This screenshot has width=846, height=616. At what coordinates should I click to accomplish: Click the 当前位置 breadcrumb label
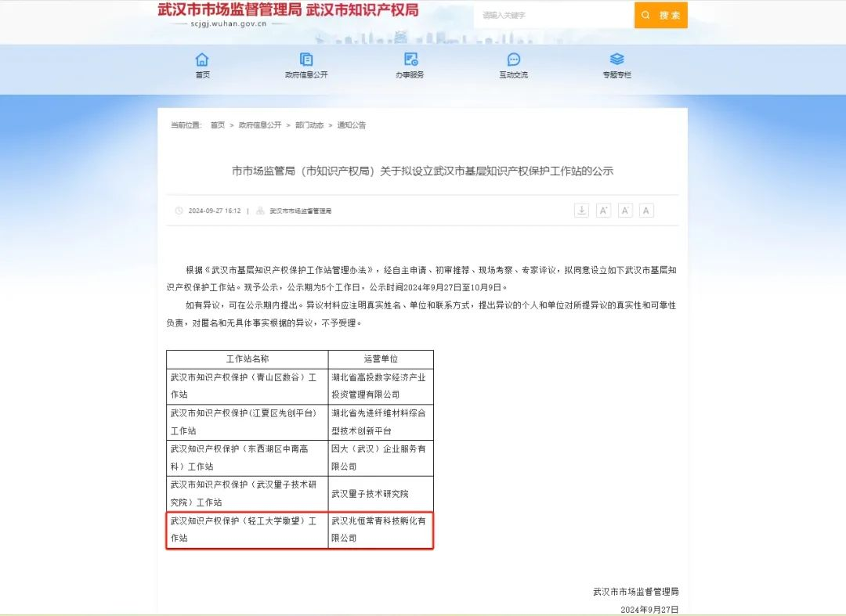[x=186, y=125]
